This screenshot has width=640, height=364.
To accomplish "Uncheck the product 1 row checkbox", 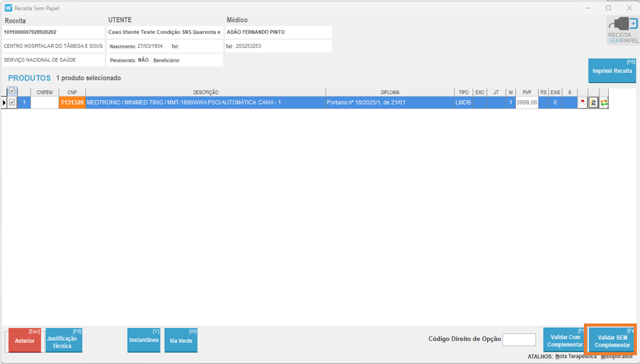I will click(12, 102).
